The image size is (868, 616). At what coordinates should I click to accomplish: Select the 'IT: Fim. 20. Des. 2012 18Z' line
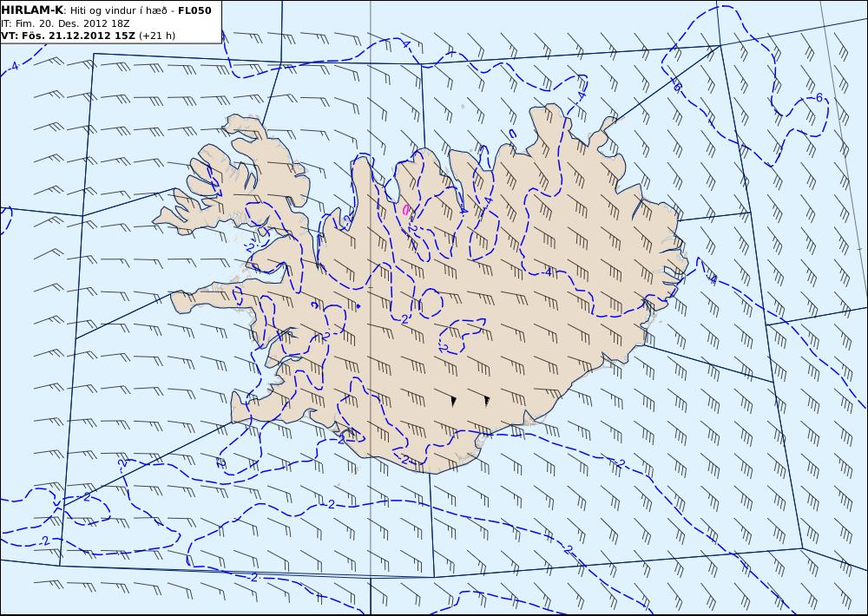[65, 23]
